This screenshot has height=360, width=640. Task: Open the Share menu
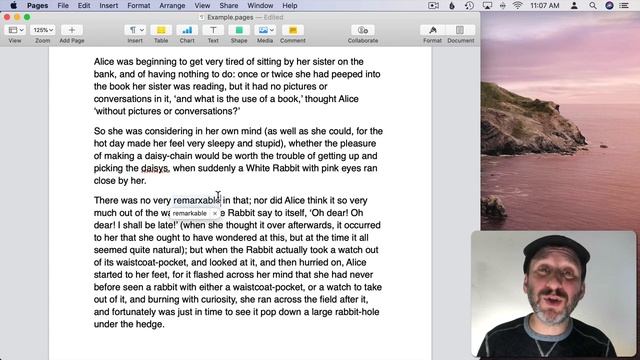coord(229,5)
